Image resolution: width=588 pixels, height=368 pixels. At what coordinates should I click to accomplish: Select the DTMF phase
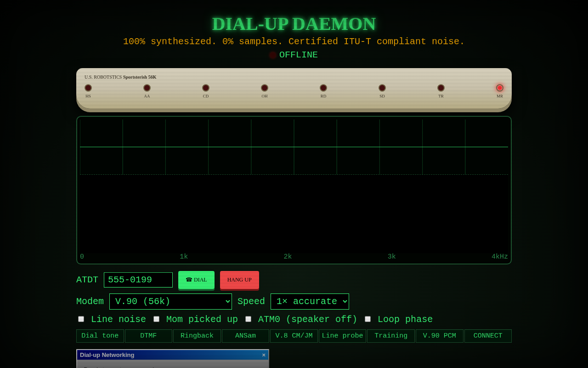pos(148,336)
